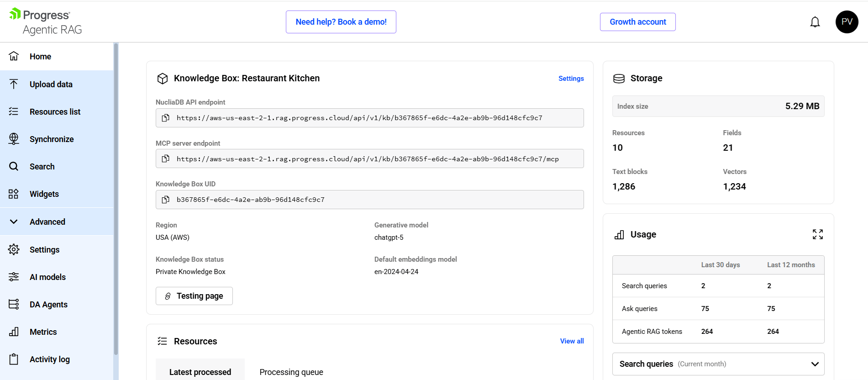This screenshot has height=380, width=868.
Task: Click the Last 30 days column header
Action: point(721,265)
